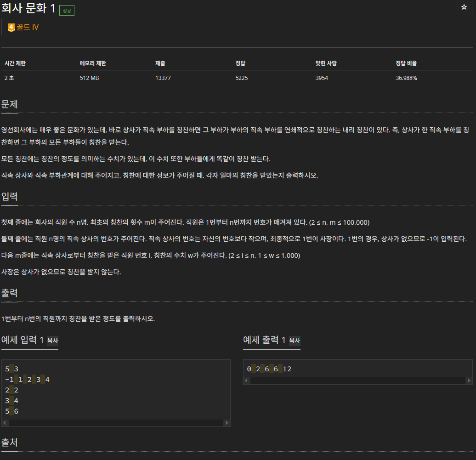
Task: Click the 정답 column header
Action: point(240,63)
